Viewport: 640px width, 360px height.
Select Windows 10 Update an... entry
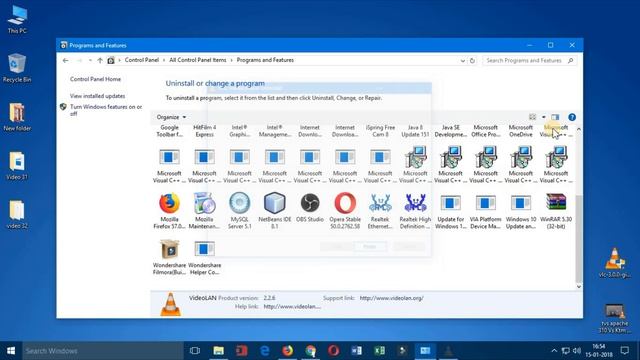[521, 211]
